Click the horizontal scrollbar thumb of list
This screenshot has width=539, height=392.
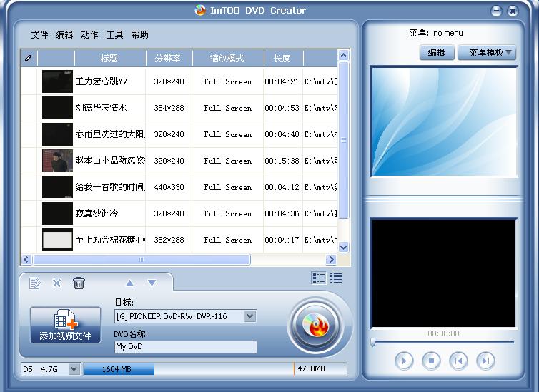[142, 259]
